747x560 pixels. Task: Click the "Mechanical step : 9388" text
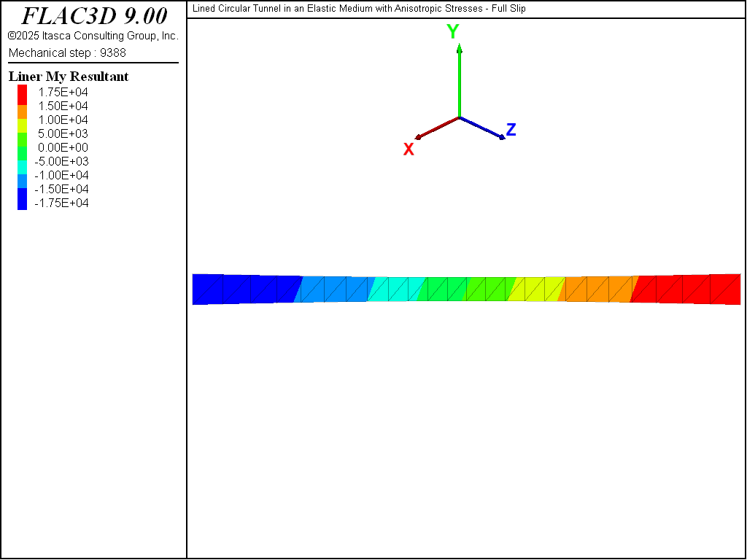tap(67, 52)
